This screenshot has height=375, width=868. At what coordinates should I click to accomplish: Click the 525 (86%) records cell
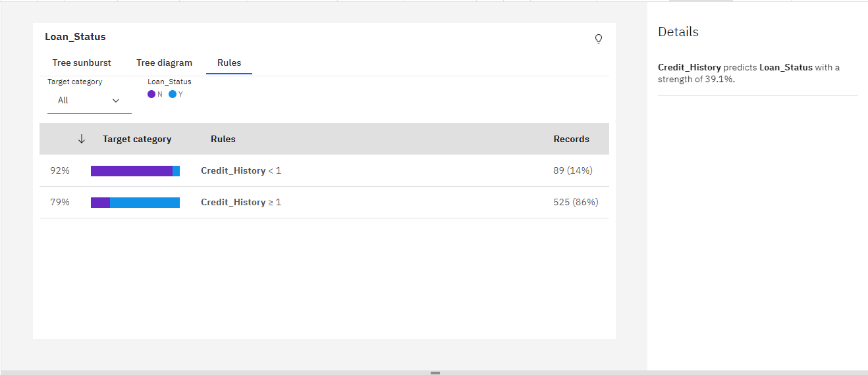click(576, 203)
